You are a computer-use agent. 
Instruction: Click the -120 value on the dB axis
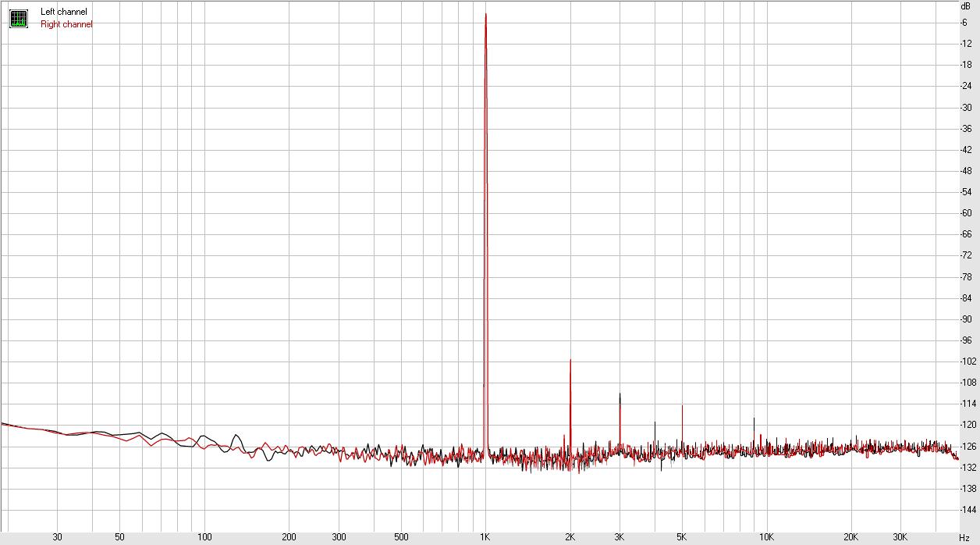tap(968, 425)
